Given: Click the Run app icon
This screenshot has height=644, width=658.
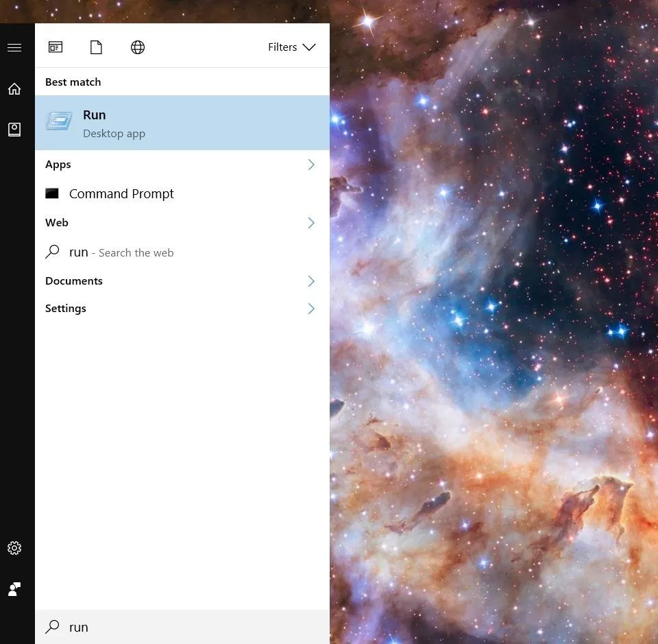Looking at the screenshot, I should point(59,121).
